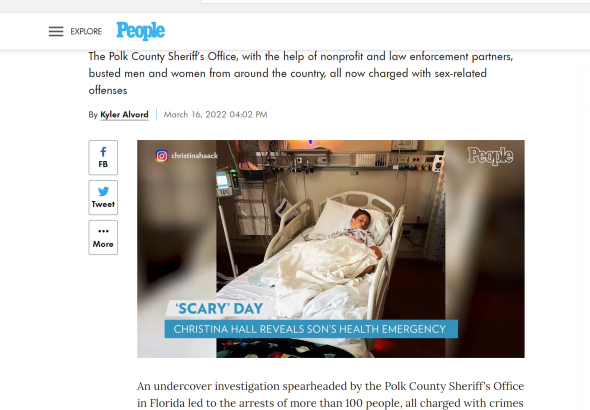Play the hospital bed video thumbnail

click(x=331, y=249)
